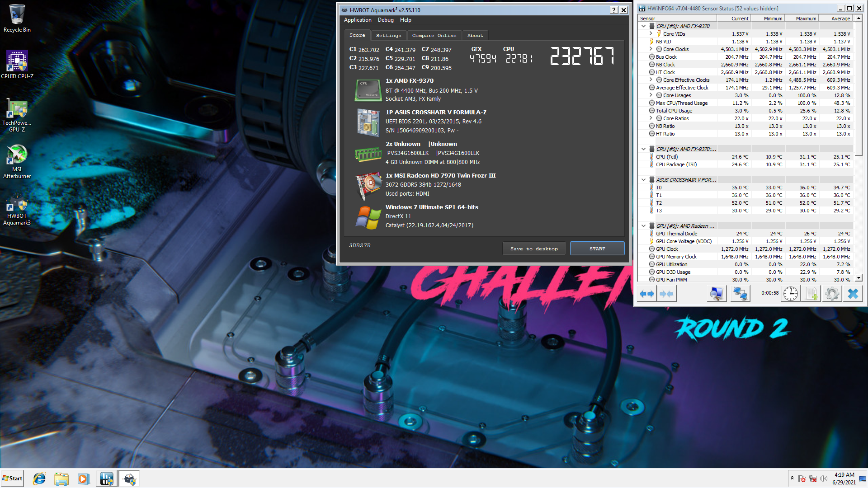
Task: Open Windows Media Player from taskbar
Action: [83, 479]
